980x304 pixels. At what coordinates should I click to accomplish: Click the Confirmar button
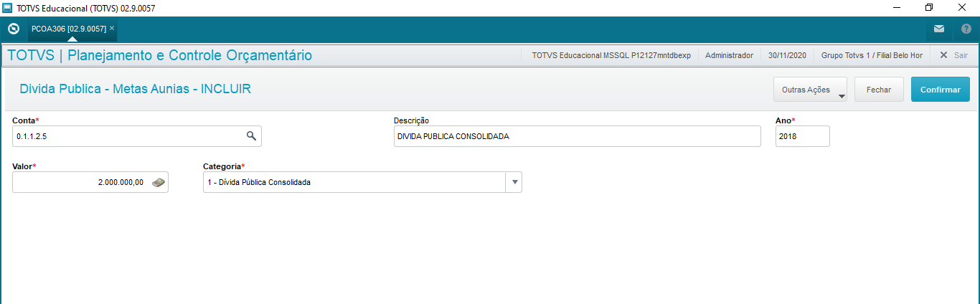[941, 90]
